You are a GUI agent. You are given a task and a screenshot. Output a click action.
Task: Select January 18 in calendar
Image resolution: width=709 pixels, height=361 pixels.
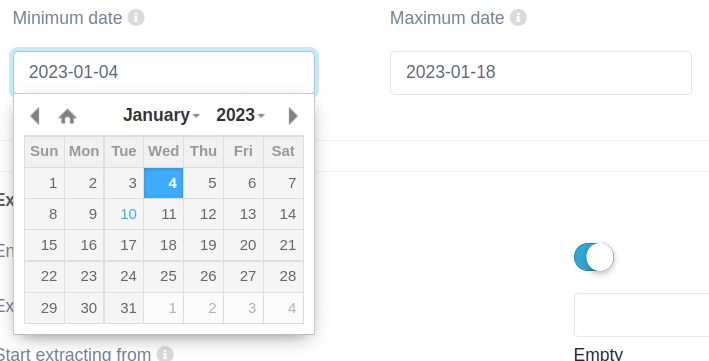point(164,245)
